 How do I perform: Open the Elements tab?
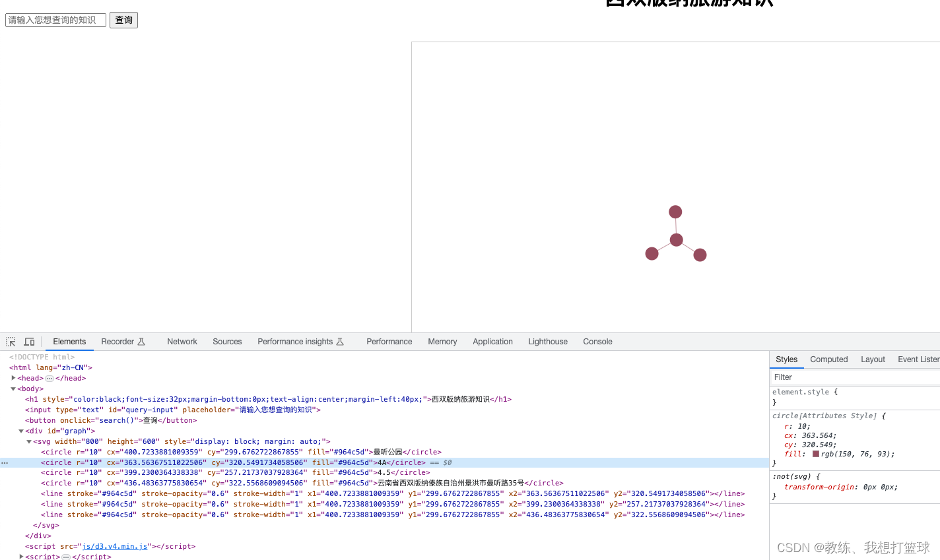(x=69, y=342)
